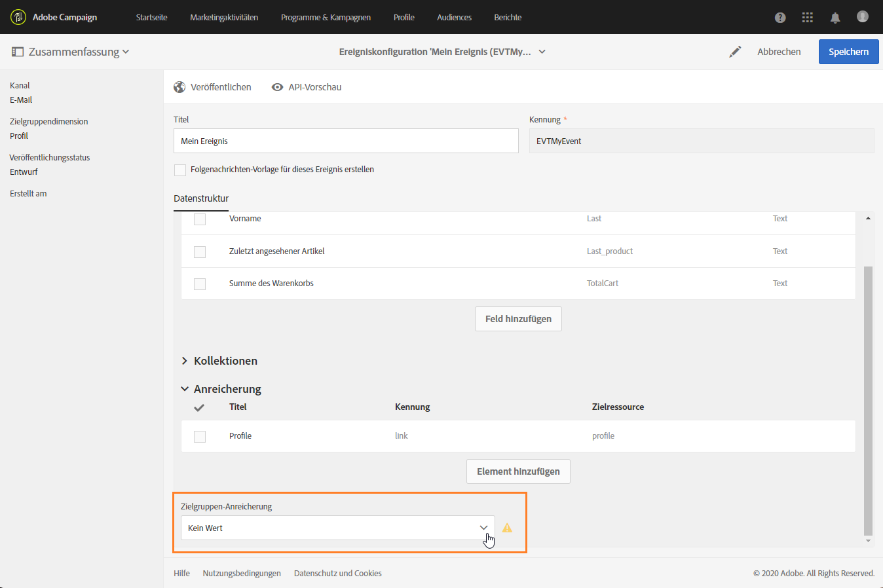
Task: Click the Titel input field
Action: [x=346, y=141]
